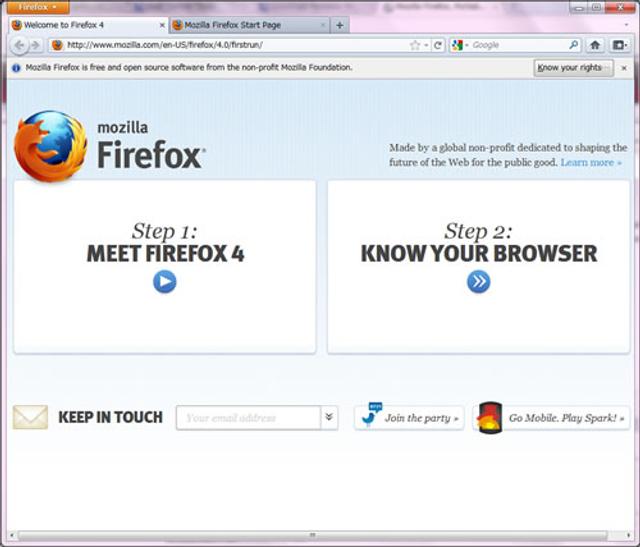The image size is (640, 547).
Task: Close the Welcome to Firefox 4 tab
Action: click(162, 25)
